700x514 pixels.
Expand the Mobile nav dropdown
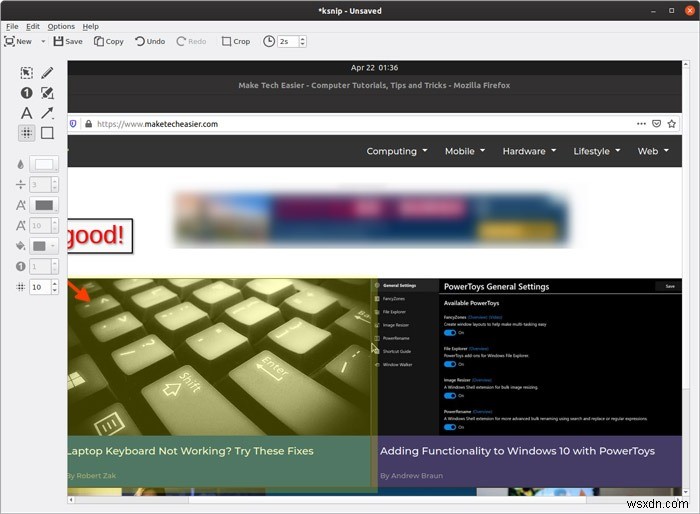tap(465, 151)
